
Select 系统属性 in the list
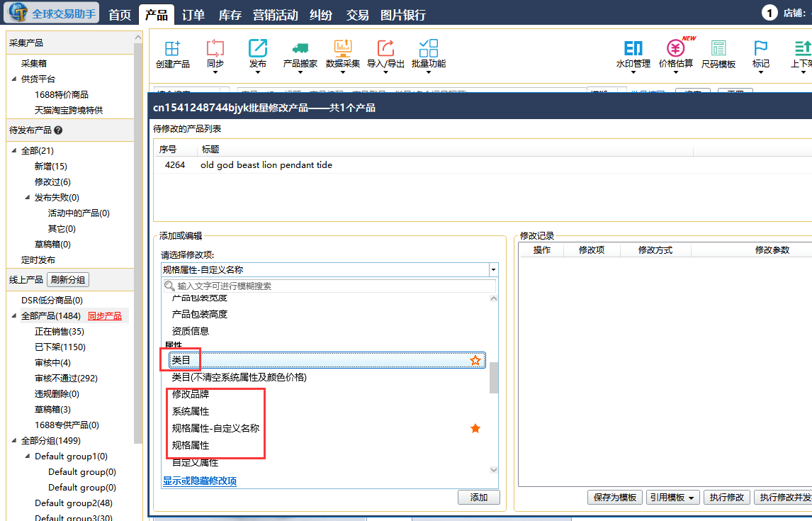click(x=191, y=411)
